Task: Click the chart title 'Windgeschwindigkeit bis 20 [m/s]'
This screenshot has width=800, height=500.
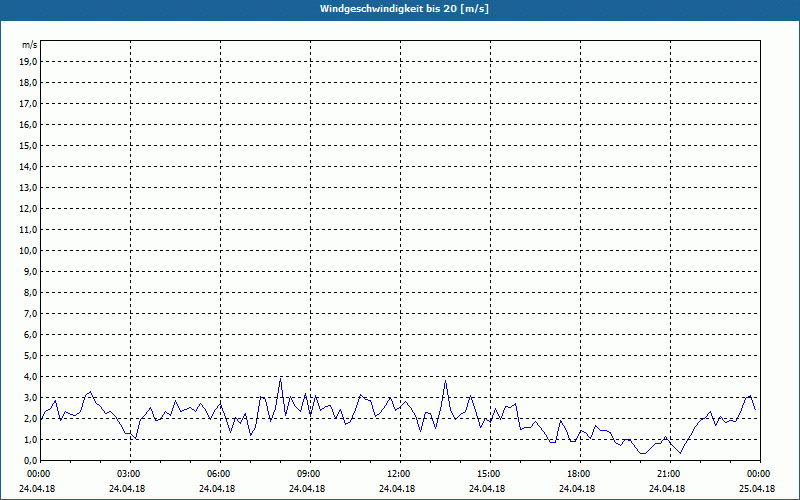Action: pyautogui.click(x=404, y=9)
